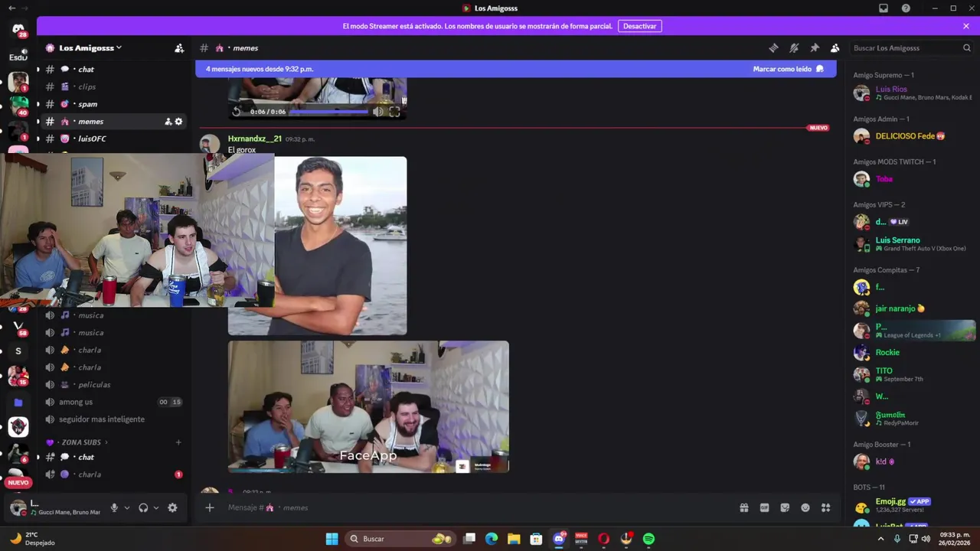Jump to unread NUEVO pill in server list
The height and width of the screenshot is (551, 980).
click(18, 482)
